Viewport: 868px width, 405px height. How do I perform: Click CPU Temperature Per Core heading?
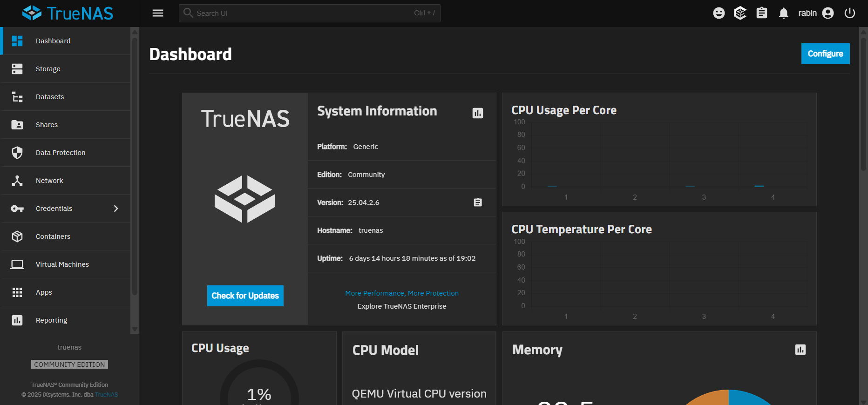582,229
